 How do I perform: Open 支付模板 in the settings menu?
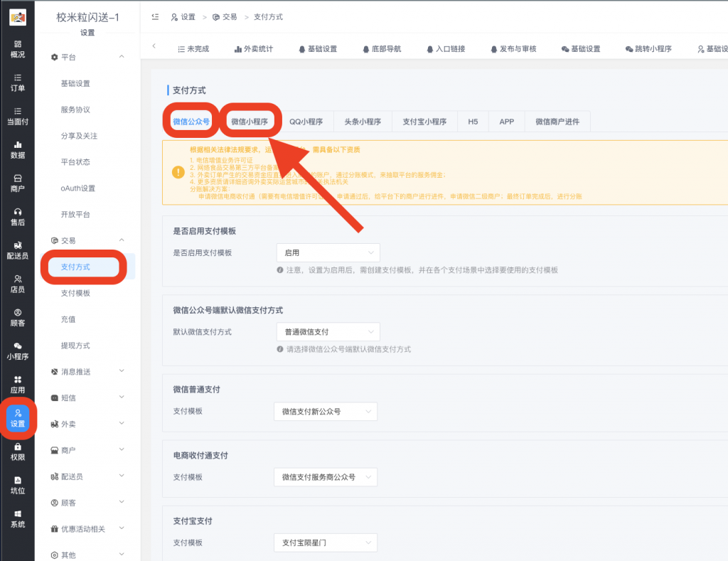75,294
